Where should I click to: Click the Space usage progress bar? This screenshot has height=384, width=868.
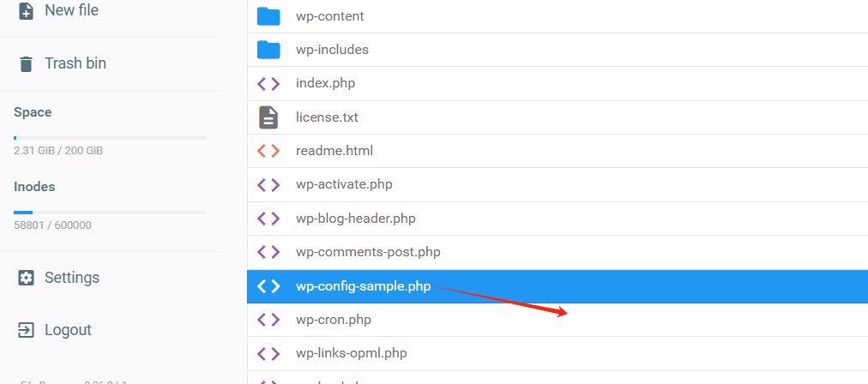[110, 137]
